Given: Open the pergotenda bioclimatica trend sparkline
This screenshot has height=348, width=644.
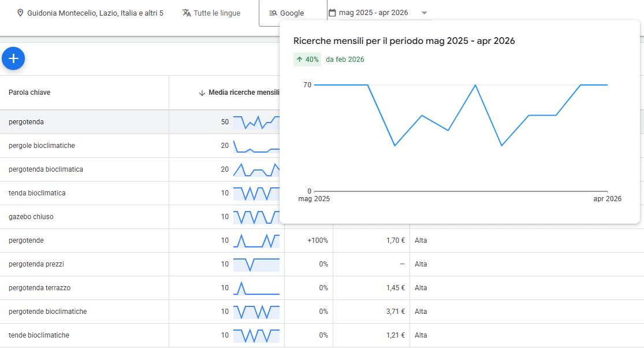Looking at the screenshot, I should 256,170.
